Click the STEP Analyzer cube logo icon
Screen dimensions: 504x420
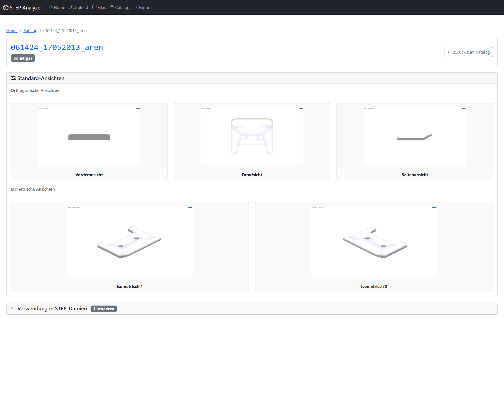pos(6,8)
